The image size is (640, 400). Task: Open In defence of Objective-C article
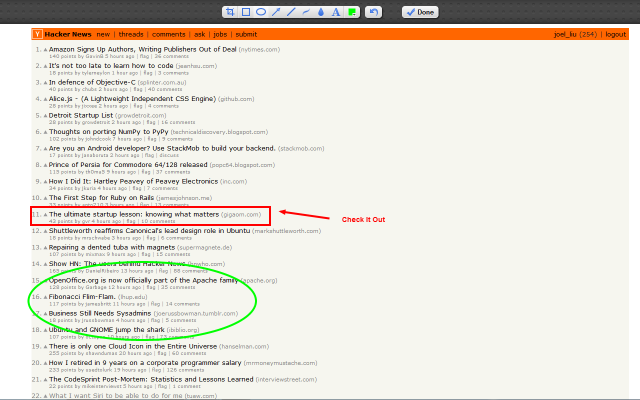coord(92,82)
